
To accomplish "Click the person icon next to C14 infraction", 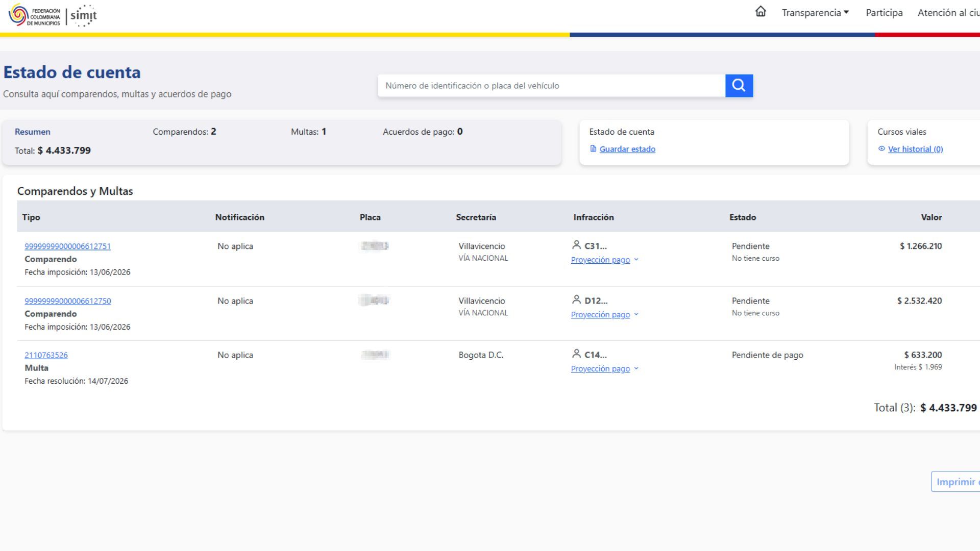I will tap(576, 354).
